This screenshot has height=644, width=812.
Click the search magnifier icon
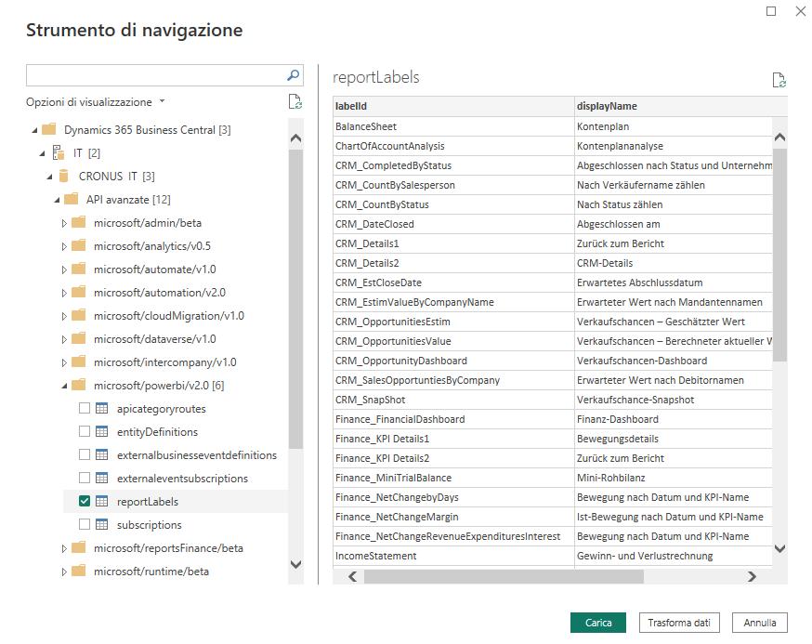[293, 75]
